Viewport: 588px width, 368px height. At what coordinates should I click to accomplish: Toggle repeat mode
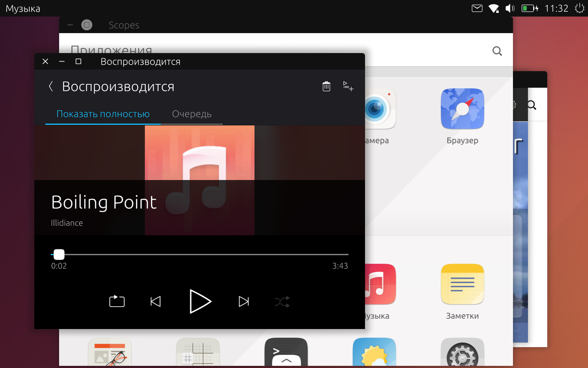coord(117,301)
